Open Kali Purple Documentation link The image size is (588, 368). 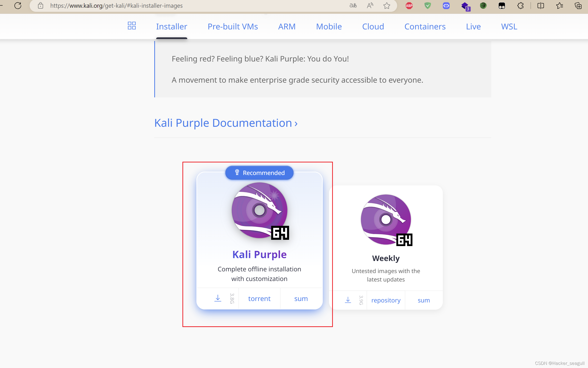226,123
